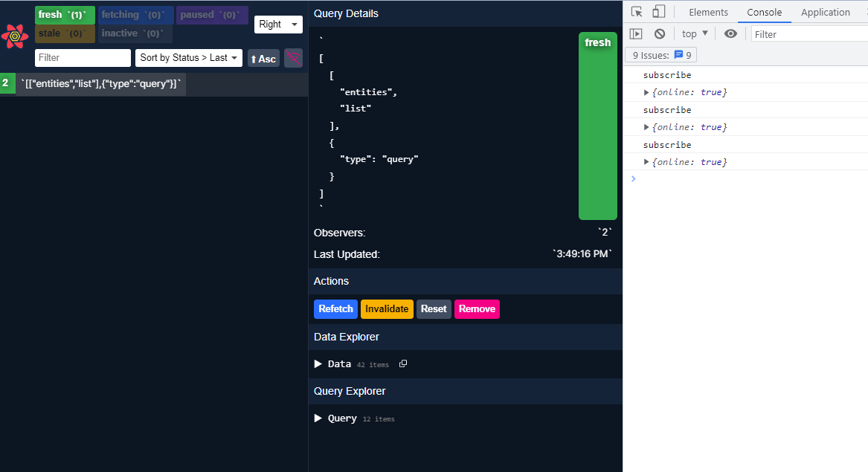
Task: Toggle the Asc sort order button
Action: click(263, 59)
